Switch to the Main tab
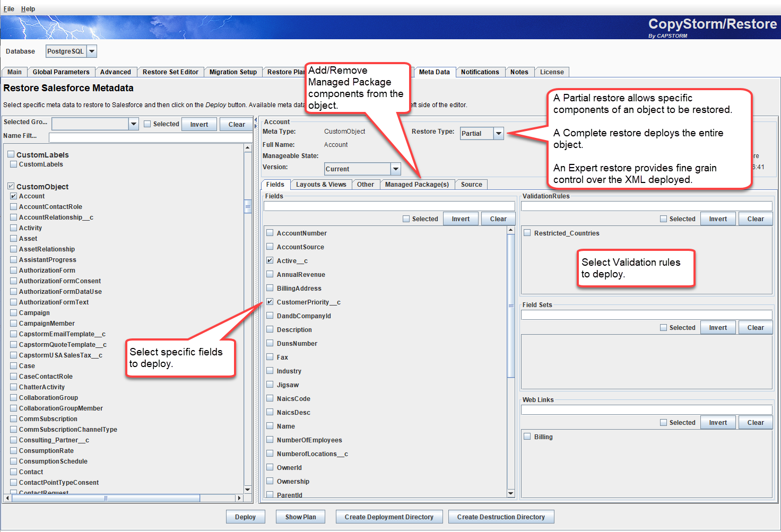Screen dimensions: 781x532 coord(14,72)
